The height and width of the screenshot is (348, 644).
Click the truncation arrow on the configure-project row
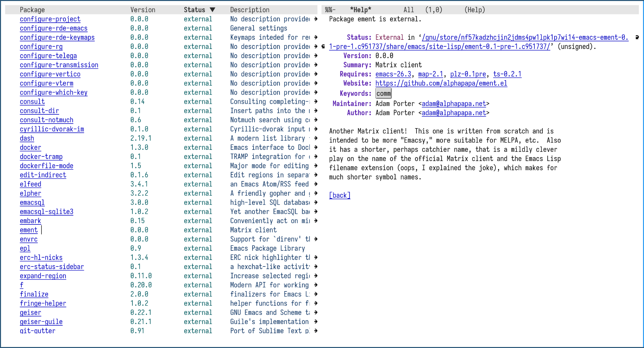(x=316, y=19)
